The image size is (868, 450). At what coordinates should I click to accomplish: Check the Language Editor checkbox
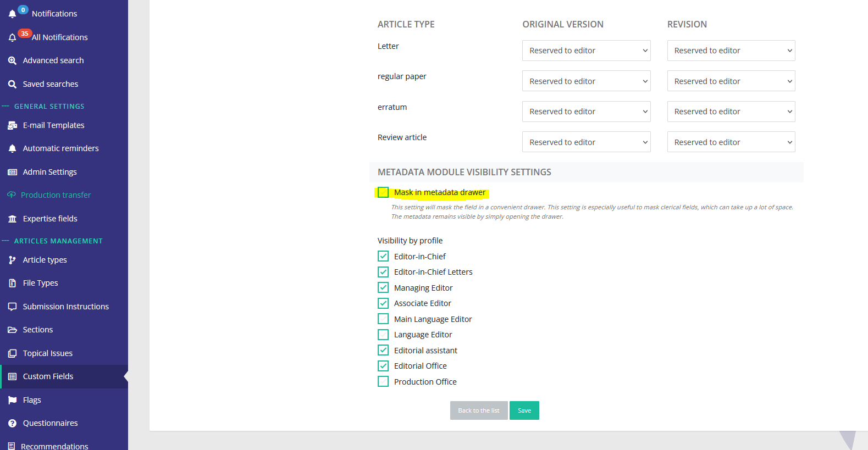click(383, 335)
